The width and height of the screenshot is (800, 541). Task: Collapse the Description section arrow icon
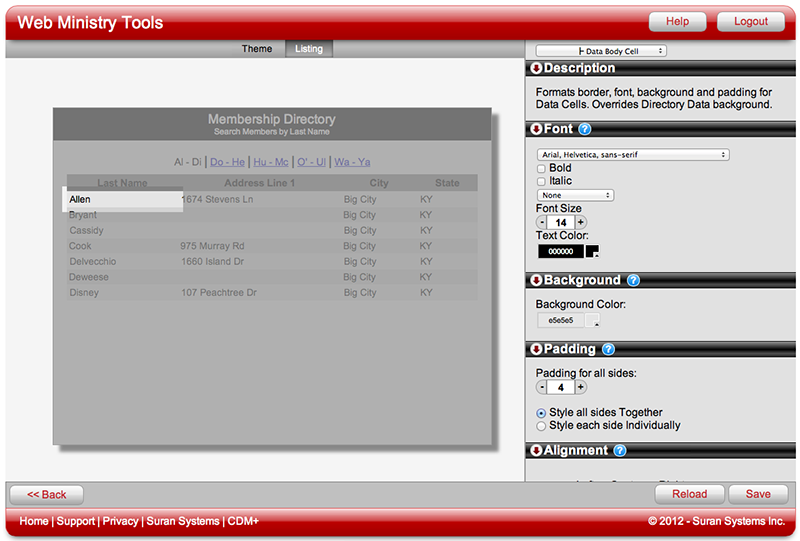tap(536, 69)
